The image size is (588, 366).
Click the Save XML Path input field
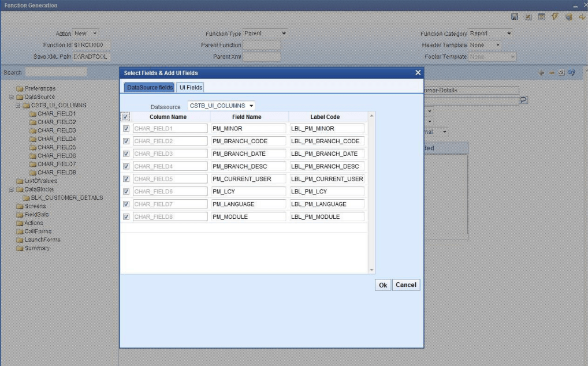[x=91, y=57]
